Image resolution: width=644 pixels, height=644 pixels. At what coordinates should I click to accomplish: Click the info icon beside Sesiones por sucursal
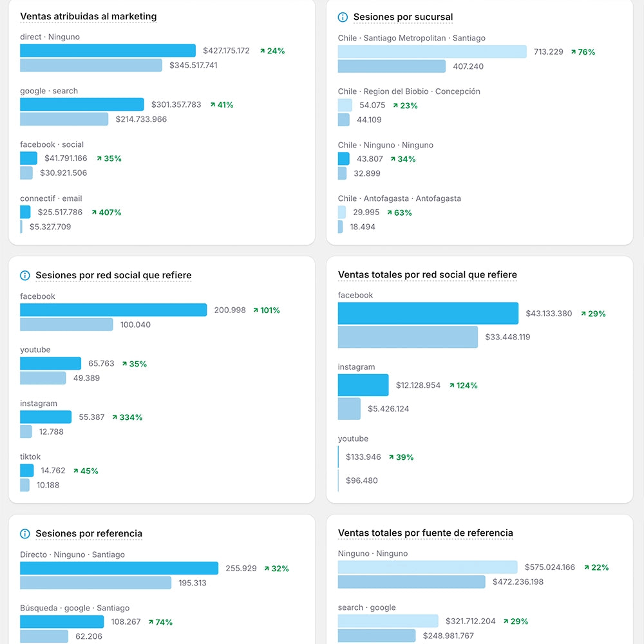point(343,17)
